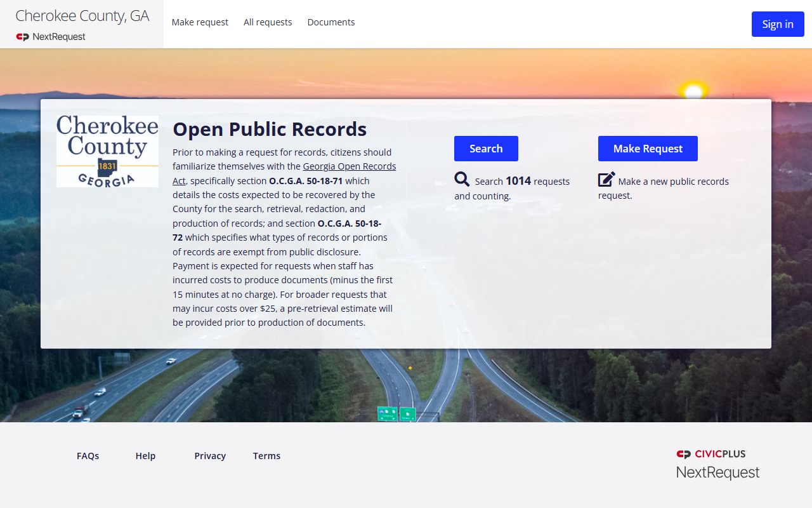Click the blue Make Request button
Image resolution: width=812 pixels, height=508 pixels.
click(648, 149)
